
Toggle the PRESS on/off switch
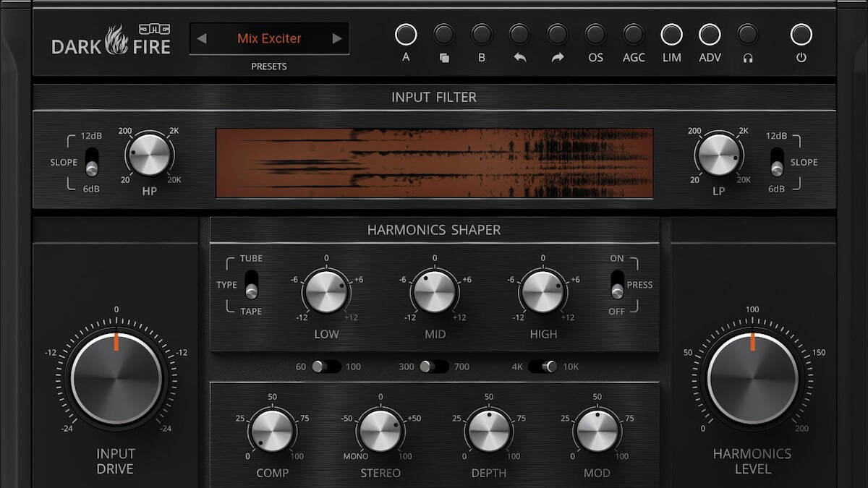[617, 284]
